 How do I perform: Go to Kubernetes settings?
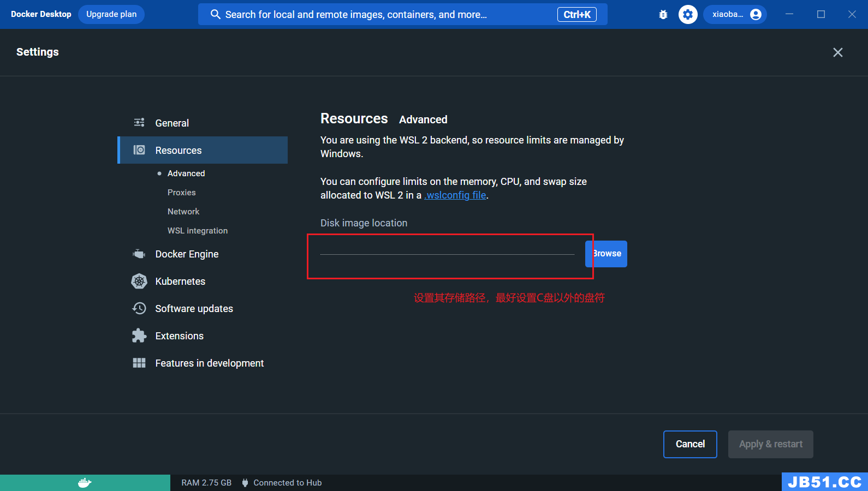click(203, 281)
